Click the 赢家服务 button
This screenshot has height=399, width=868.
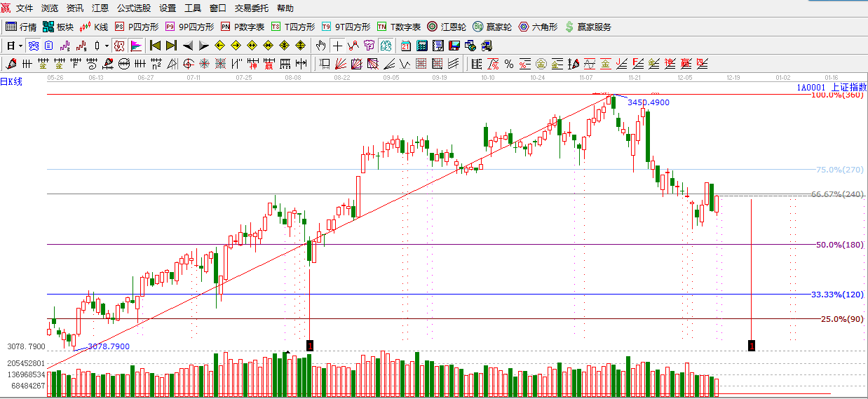[x=588, y=27]
